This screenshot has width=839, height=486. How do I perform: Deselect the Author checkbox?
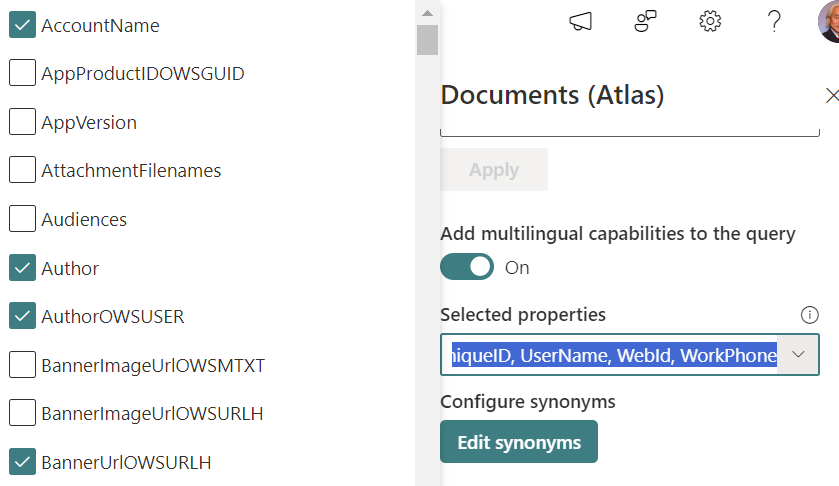23,267
